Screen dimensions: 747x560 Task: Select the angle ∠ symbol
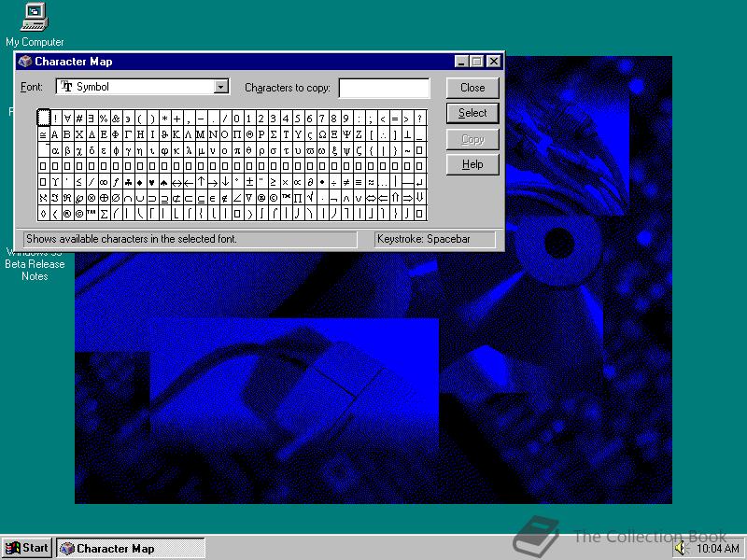click(x=237, y=197)
